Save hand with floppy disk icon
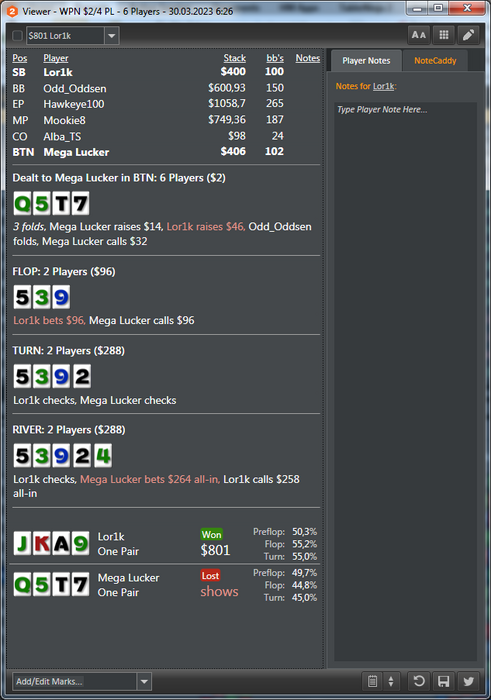Image resolution: width=491 pixels, height=700 pixels. point(444,681)
